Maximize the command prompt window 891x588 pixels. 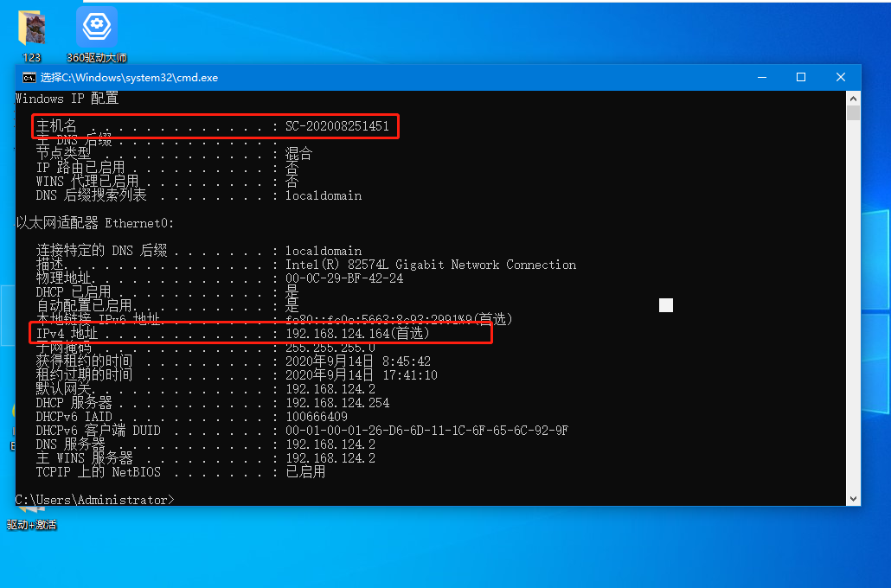pos(801,77)
